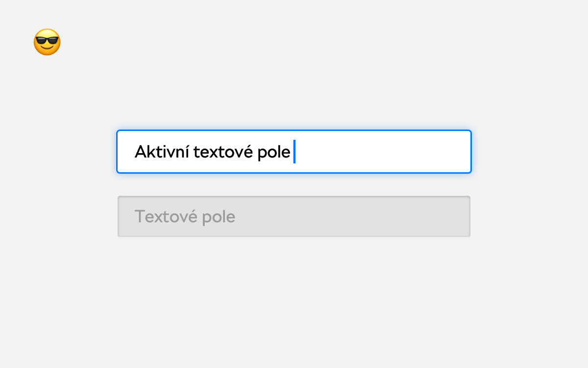Click the empty right side of gray field
588x368 pixels.
pos(353,216)
